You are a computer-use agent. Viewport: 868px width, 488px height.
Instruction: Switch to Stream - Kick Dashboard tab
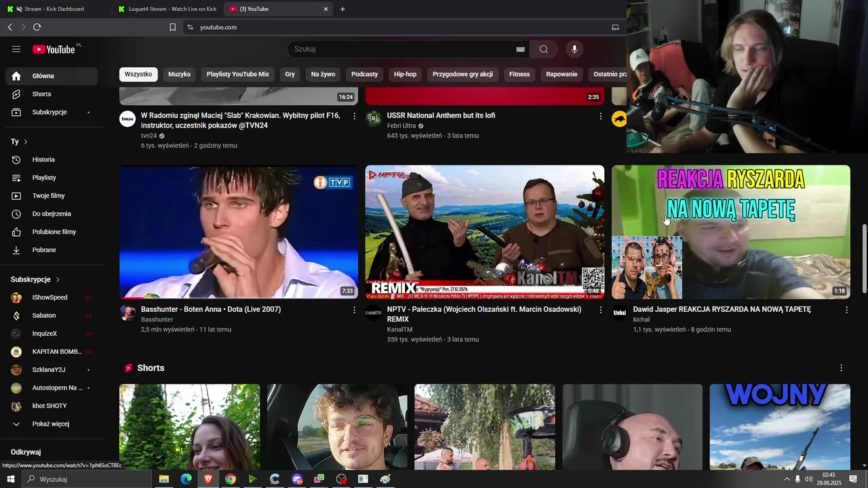pos(54,9)
